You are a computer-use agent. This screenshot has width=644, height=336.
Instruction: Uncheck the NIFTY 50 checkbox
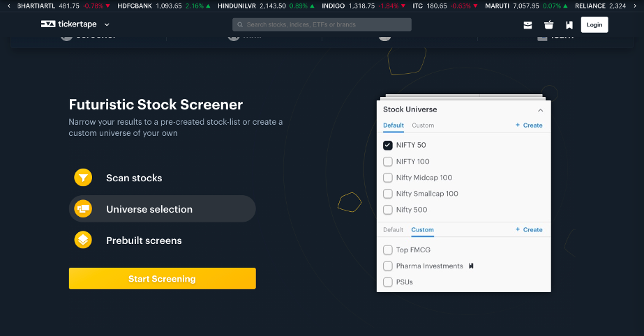tap(388, 146)
